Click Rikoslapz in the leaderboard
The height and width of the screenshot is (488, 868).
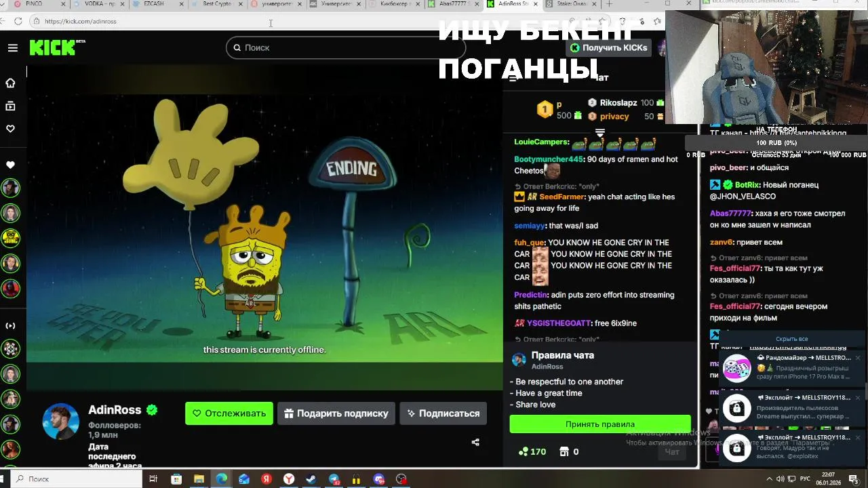(x=618, y=103)
